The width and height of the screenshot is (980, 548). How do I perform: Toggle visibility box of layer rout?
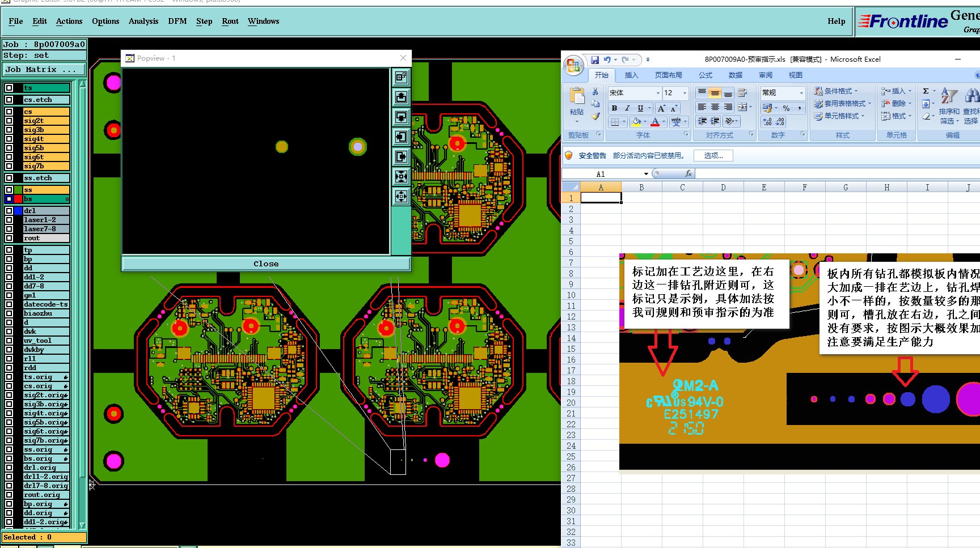9,238
